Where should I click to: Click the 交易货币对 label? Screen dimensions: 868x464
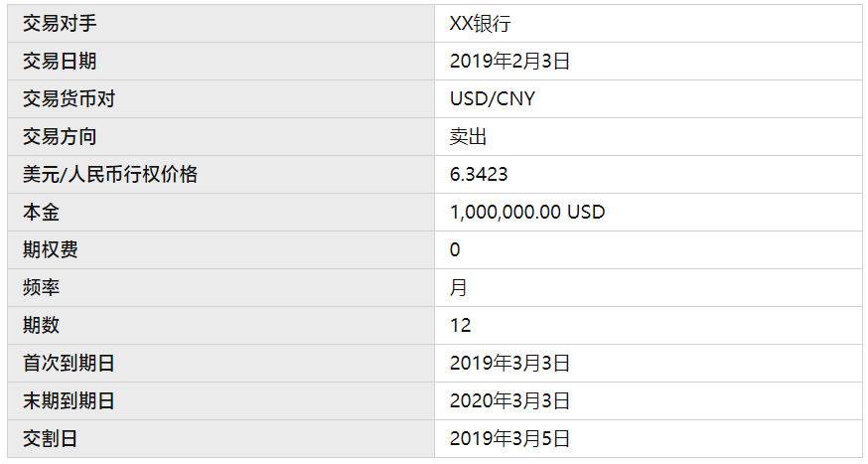tap(69, 98)
